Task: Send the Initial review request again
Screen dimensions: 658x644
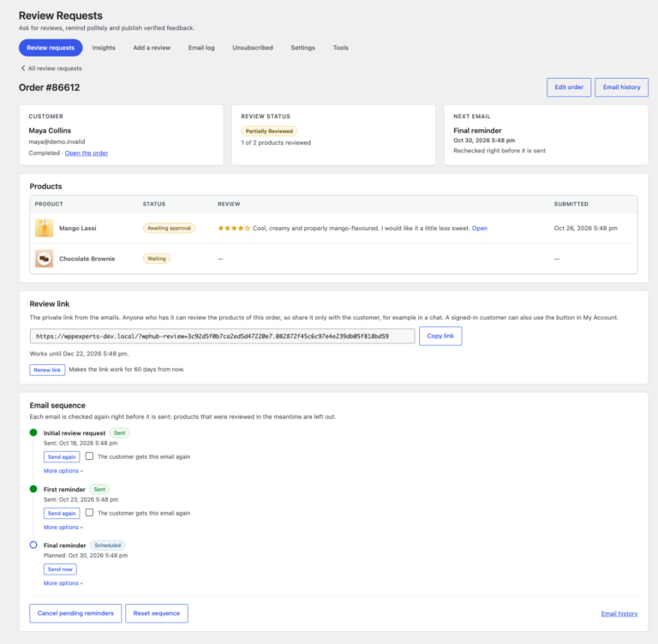Action: [x=62, y=457]
